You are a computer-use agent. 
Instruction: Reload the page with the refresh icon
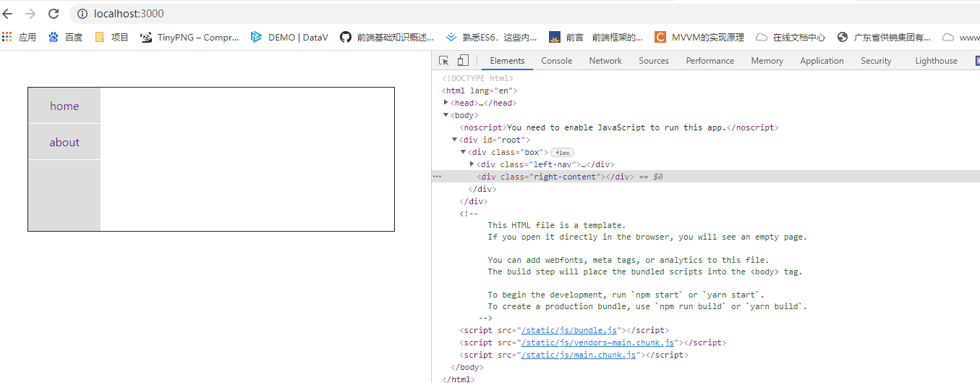(x=53, y=14)
